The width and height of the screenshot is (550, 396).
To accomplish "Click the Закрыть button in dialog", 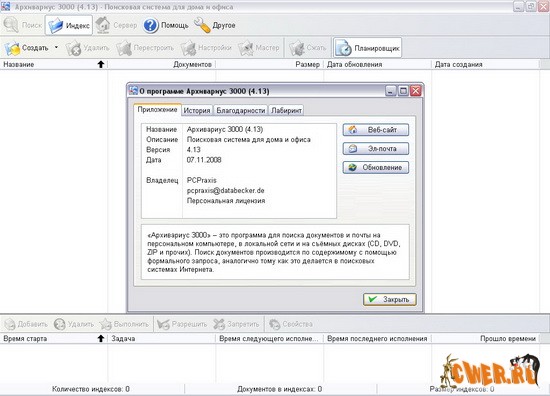I will (390, 300).
